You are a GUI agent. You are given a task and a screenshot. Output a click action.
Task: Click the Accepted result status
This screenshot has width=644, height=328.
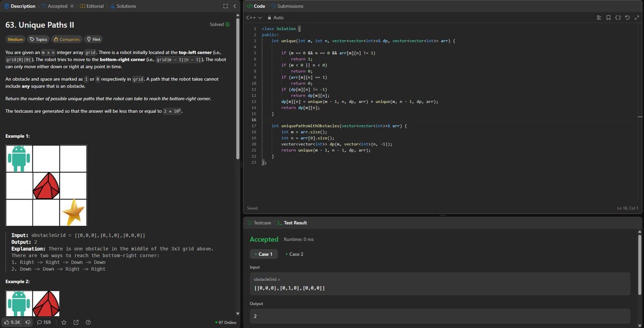tap(264, 239)
